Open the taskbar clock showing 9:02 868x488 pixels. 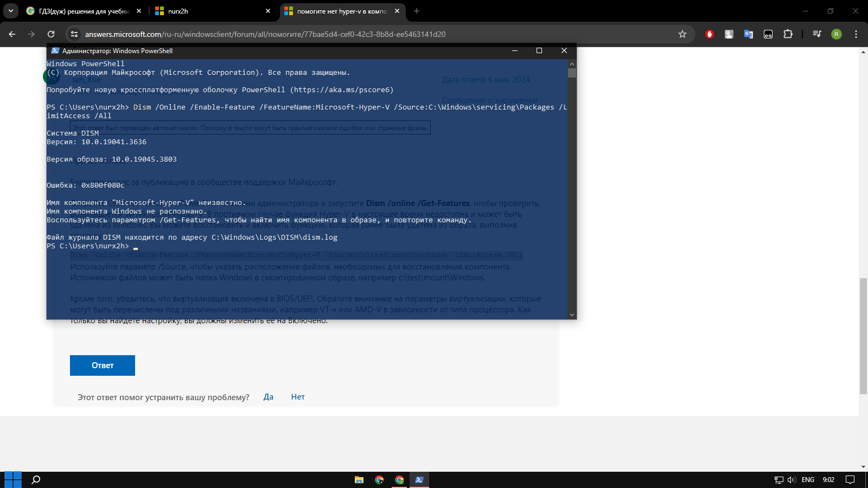click(x=828, y=480)
